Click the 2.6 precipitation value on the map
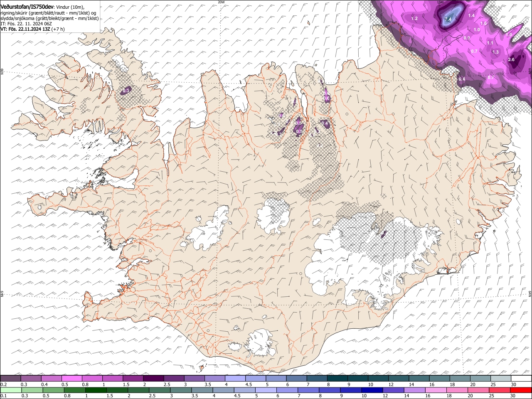Image resolution: width=532 pixels, height=399 pixels. tap(511, 60)
